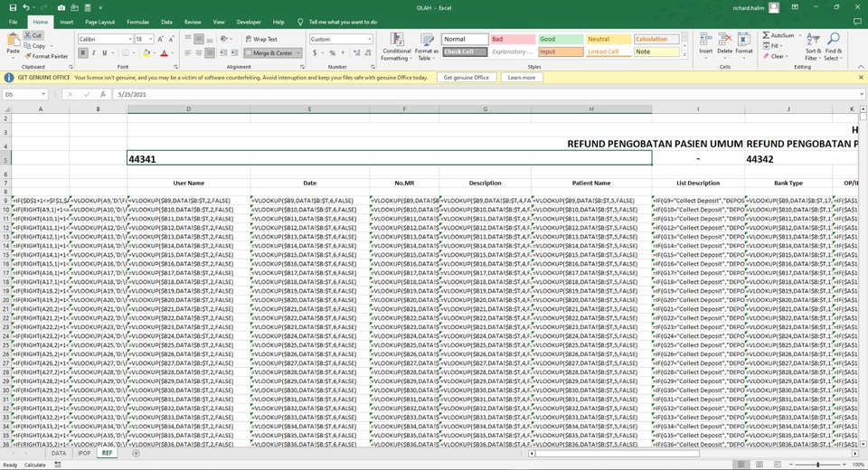Open number format Custom dropdown
868x470 pixels.
tap(369, 39)
